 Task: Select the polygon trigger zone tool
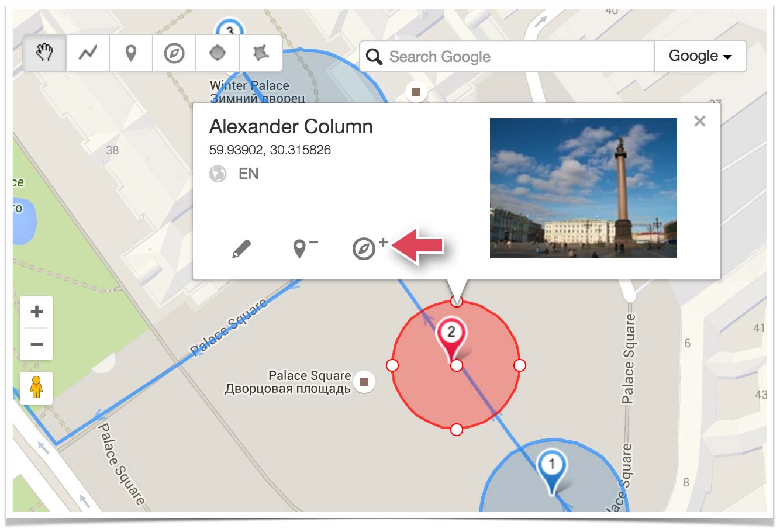pyautogui.click(x=261, y=53)
